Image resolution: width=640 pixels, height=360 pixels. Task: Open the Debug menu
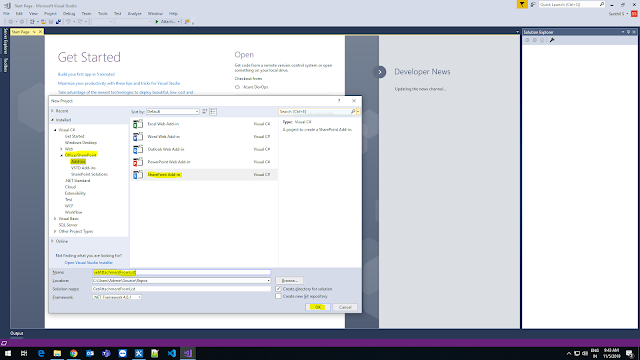(x=69, y=13)
